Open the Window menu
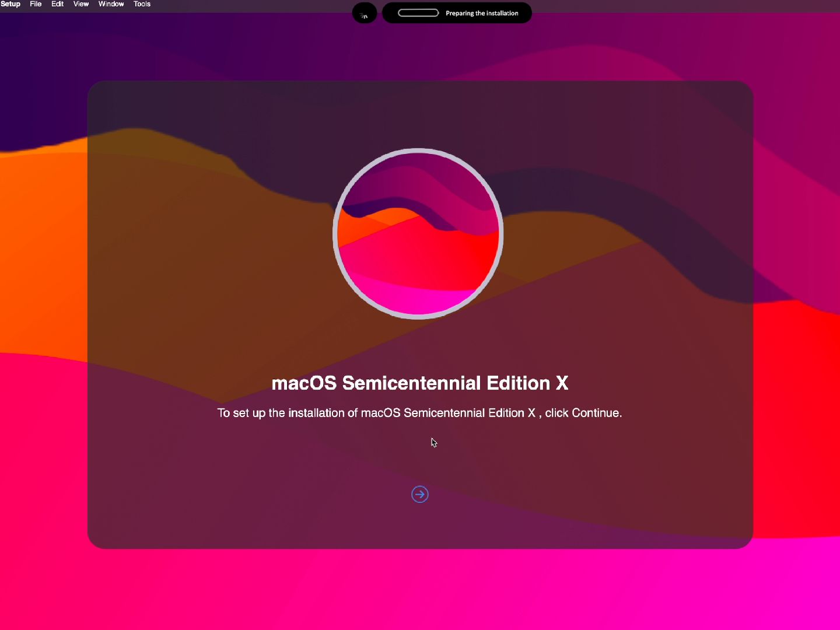This screenshot has width=840, height=630. (111, 4)
